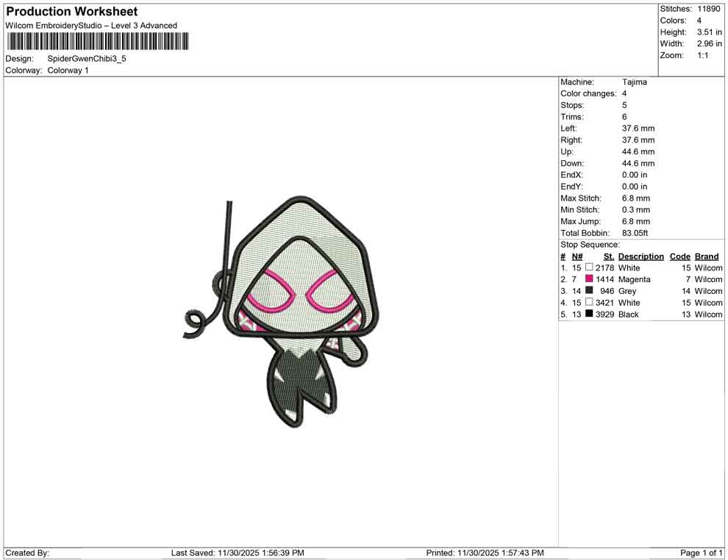Screen dimensions: 728x560
Task: Click the Brand column header
Action: (706, 256)
